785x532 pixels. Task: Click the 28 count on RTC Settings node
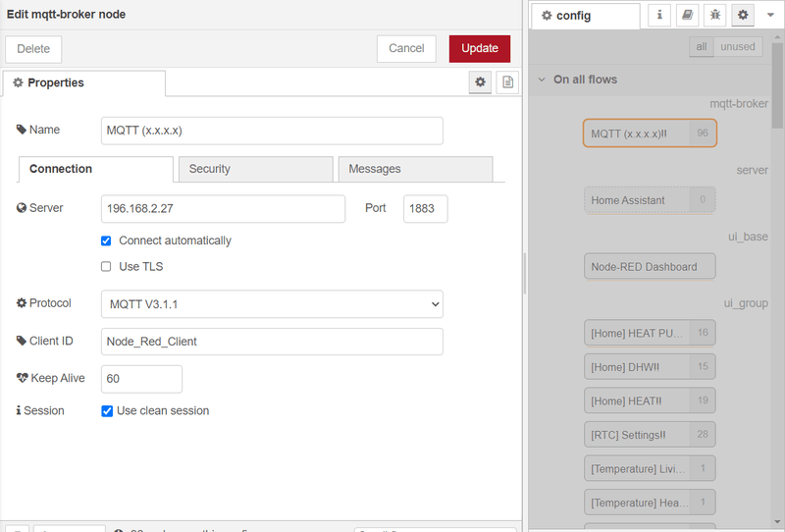pyautogui.click(x=703, y=434)
